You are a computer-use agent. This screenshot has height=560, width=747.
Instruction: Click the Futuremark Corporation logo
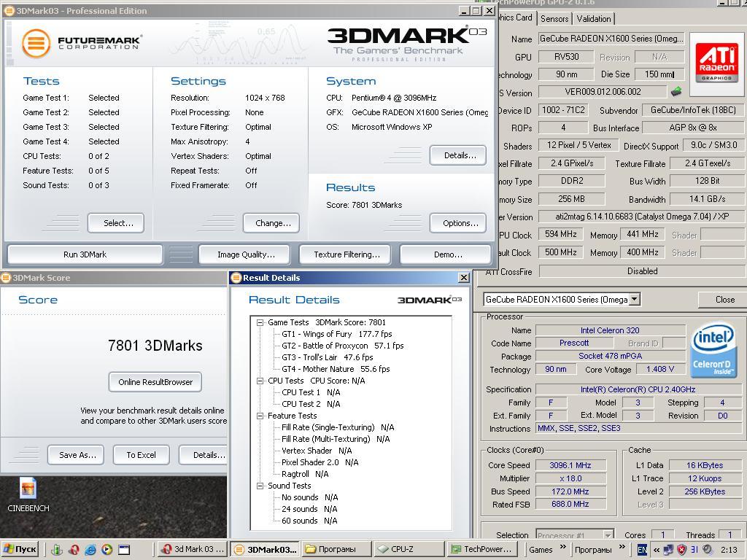pyautogui.click(x=81, y=43)
